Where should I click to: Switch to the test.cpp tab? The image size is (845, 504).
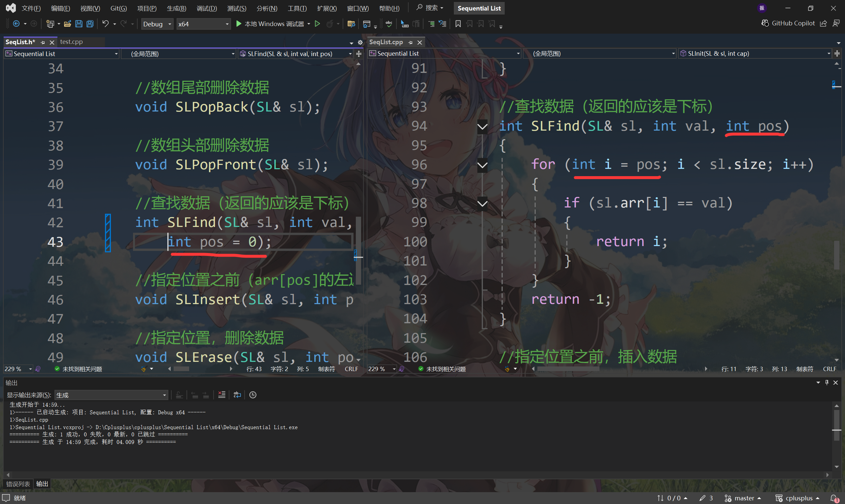[71, 42]
